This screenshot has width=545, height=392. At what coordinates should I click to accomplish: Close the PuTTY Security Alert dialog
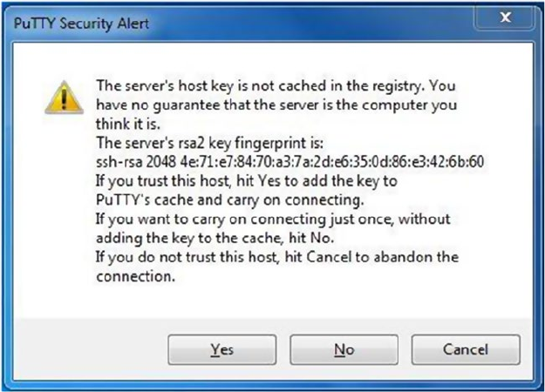[504, 19]
